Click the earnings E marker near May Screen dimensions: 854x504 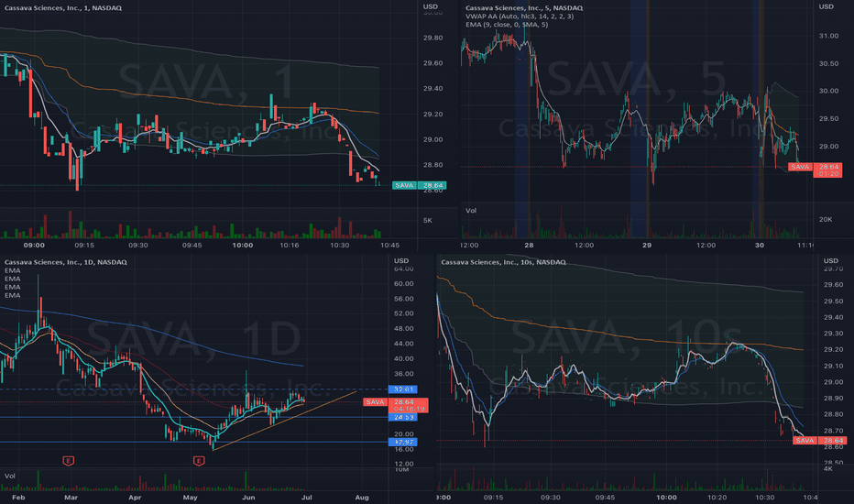click(199, 461)
